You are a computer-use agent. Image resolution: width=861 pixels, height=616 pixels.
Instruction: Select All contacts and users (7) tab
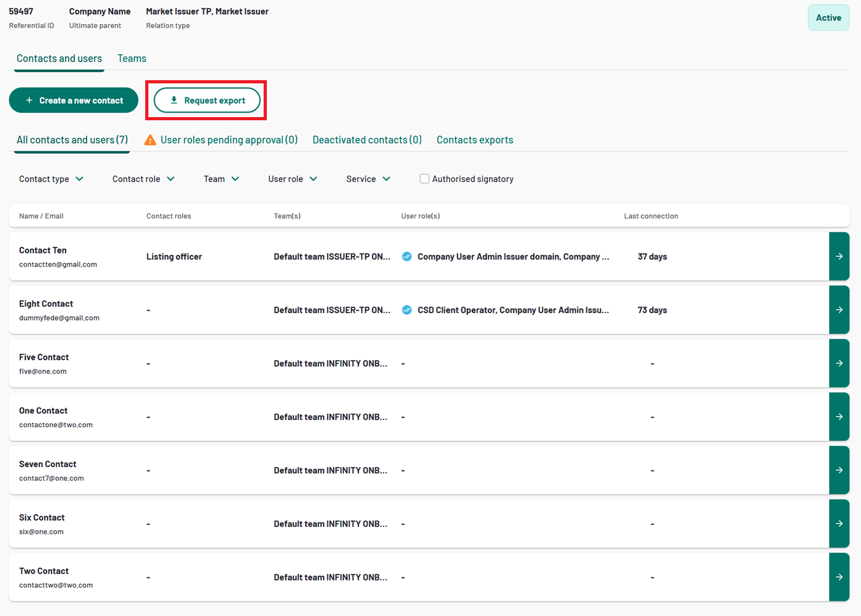click(x=72, y=140)
